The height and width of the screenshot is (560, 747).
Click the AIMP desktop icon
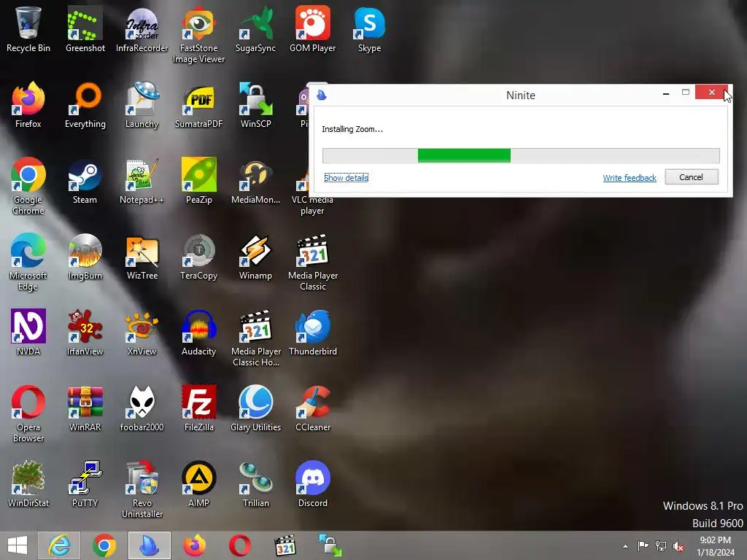198,484
